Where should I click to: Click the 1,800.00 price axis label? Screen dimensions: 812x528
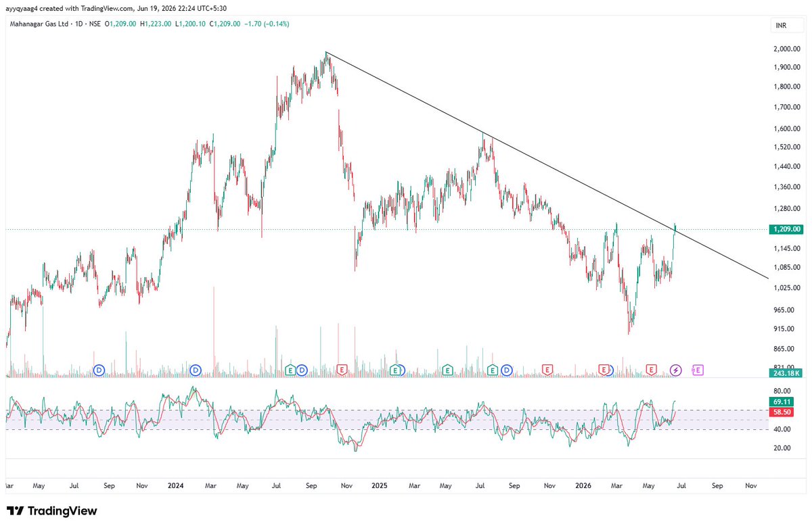point(787,87)
